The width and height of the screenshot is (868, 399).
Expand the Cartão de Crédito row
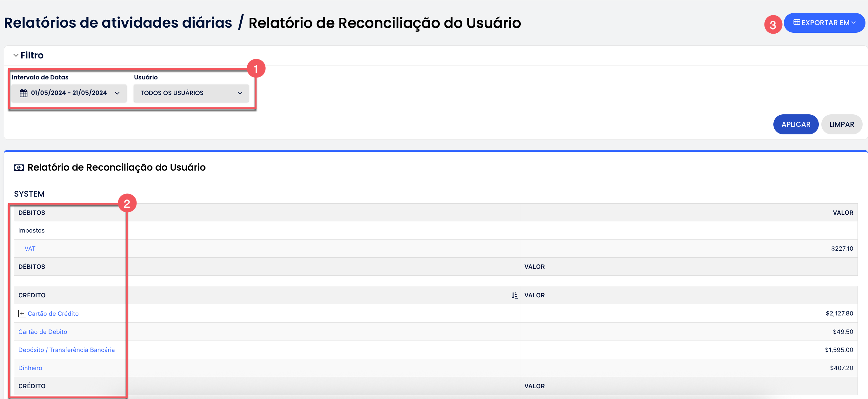click(x=22, y=313)
